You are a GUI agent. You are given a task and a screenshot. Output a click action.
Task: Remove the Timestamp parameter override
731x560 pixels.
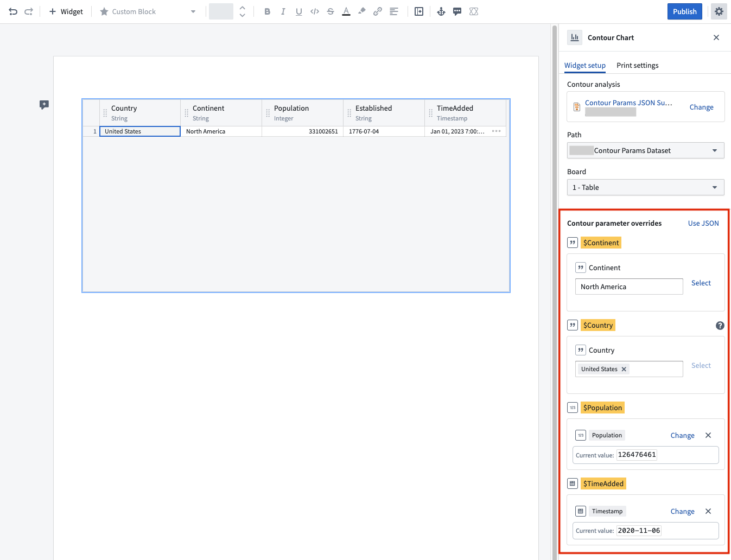click(708, 511)
